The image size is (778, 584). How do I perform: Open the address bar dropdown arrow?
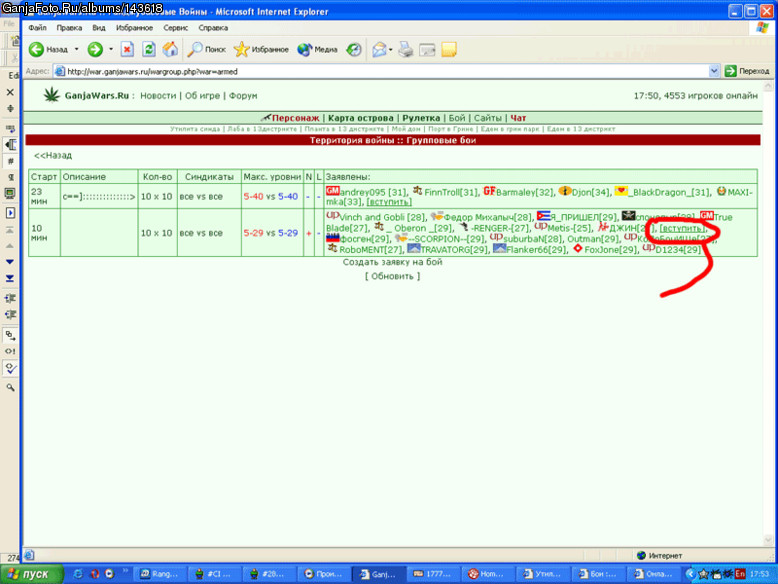pyautogui.click(x=713, y=71)
